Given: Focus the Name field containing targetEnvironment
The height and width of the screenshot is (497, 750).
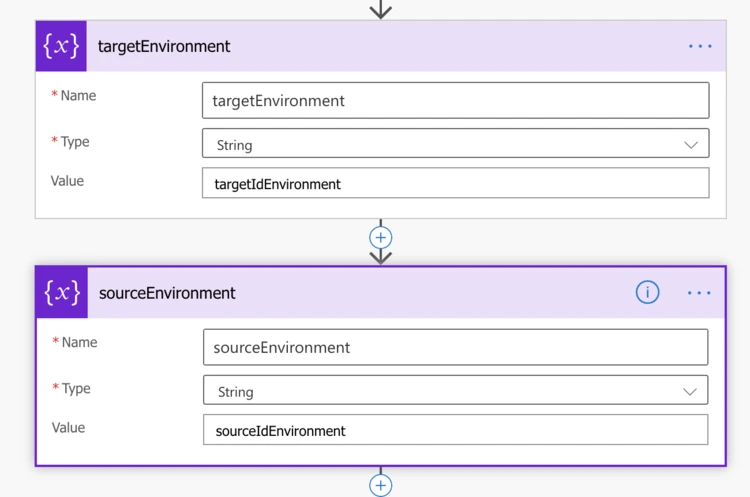Looking at the screenshot, I should tap(455, 101).
